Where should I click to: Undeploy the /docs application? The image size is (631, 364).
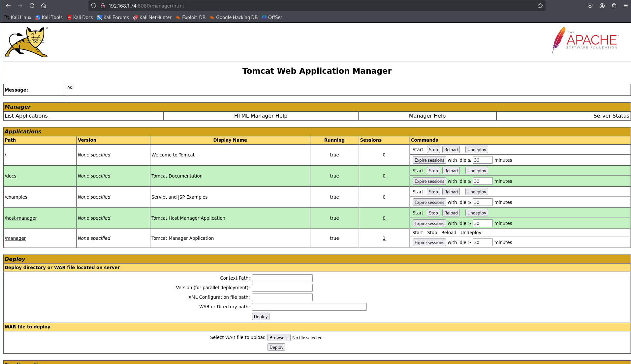(x=476, y=171)
